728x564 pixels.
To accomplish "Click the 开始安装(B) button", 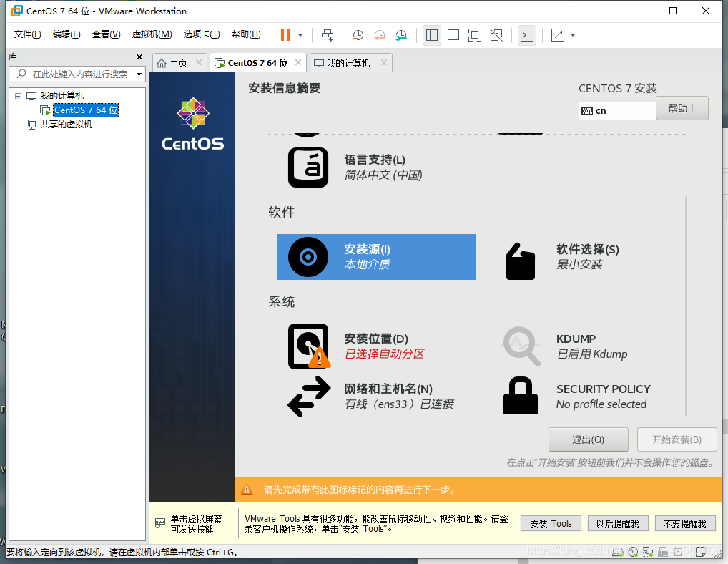I will click(677, 439).
